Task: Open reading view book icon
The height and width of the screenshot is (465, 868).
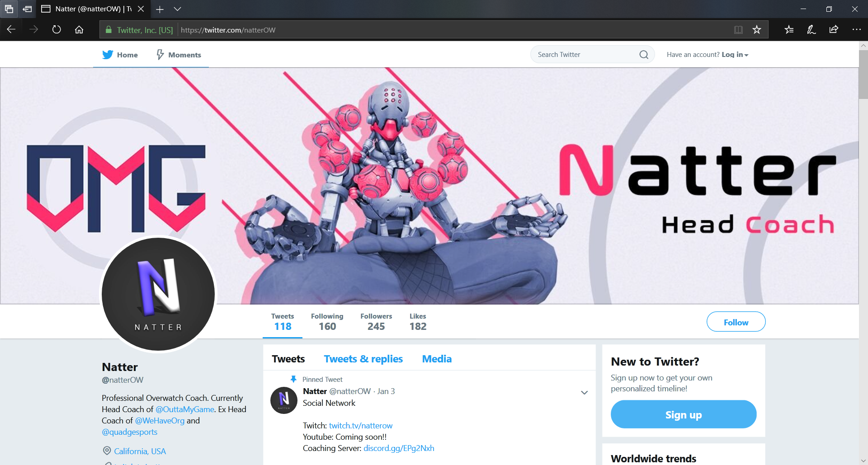Action: point(738,30)
